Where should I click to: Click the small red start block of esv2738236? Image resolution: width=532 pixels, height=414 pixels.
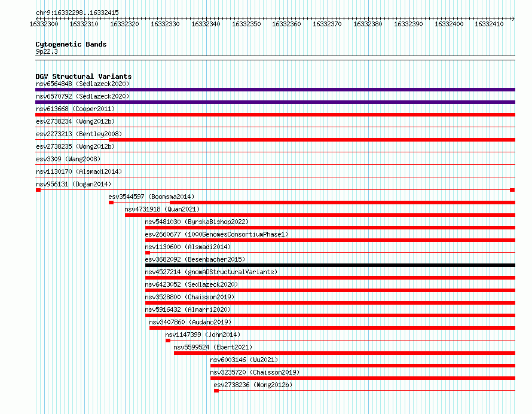216,391
